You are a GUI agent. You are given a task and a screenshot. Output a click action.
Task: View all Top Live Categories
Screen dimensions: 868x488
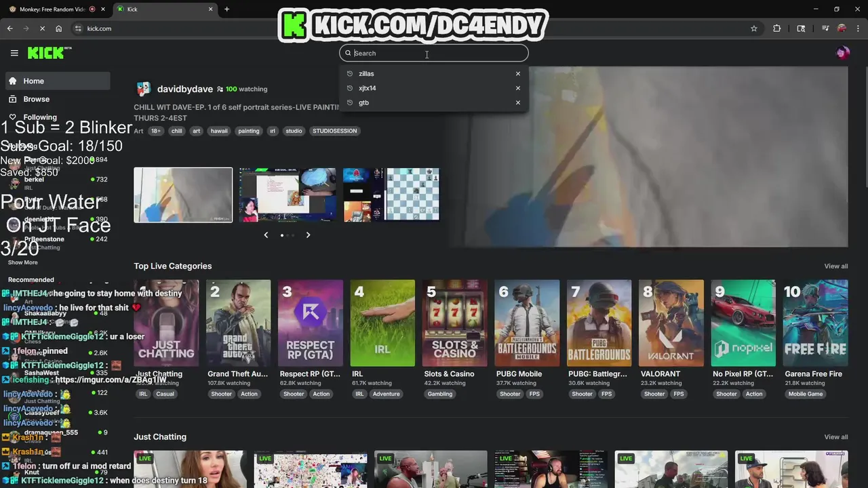tap(835, 266)
